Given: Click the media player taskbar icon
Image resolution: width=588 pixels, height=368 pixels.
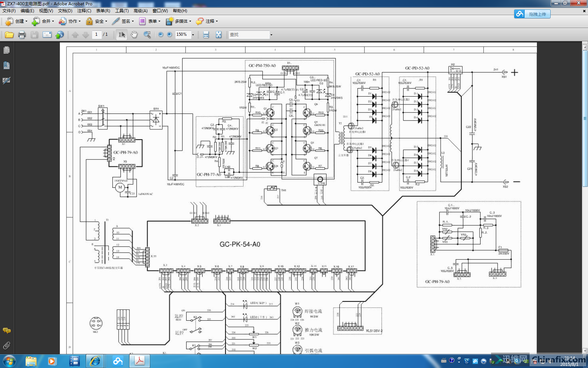Looking at the screenshot, I should coord(52,361).
